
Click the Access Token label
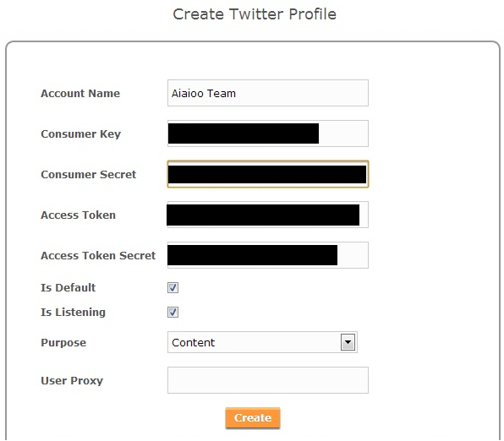coord(78,215)
